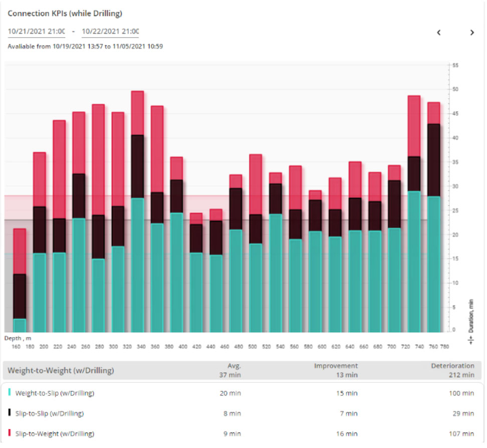Image resolution: width=487 pixels, height=448 pixels.
Task: Edit the end date field 10/22/2021
Action: (110, 31)
